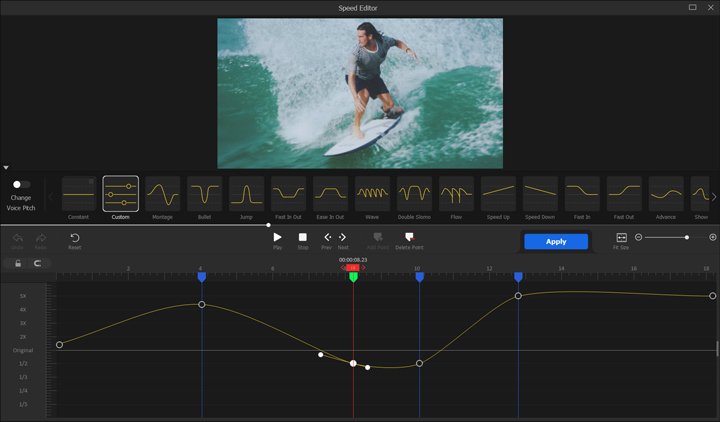Click the Fit Size icon
The image size is (720, 422).
click(621, 238)
